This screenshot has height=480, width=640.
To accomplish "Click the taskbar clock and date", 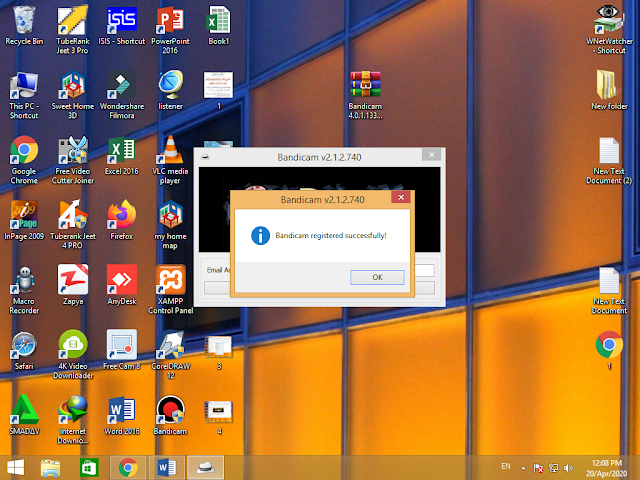I will tap(607, 468).
